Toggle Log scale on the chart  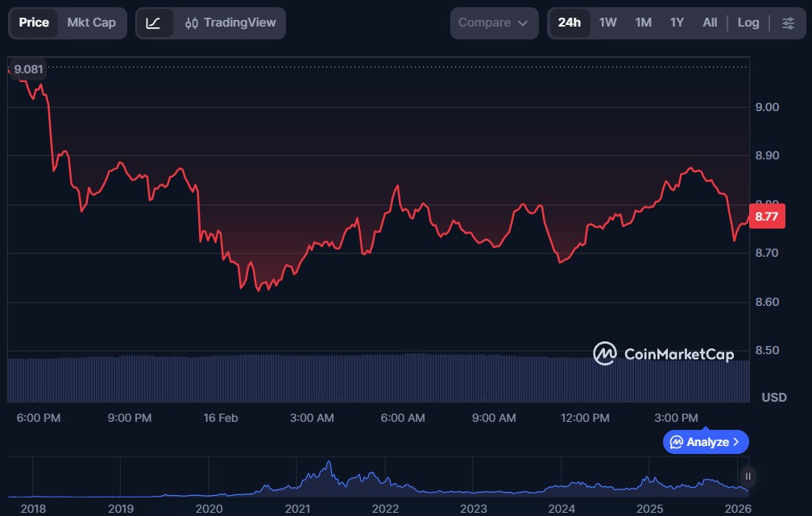click(x=748, y=23)
